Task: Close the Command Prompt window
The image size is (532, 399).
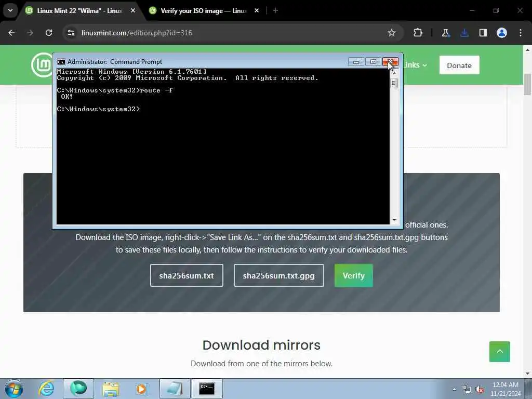Action: [390, 62]
